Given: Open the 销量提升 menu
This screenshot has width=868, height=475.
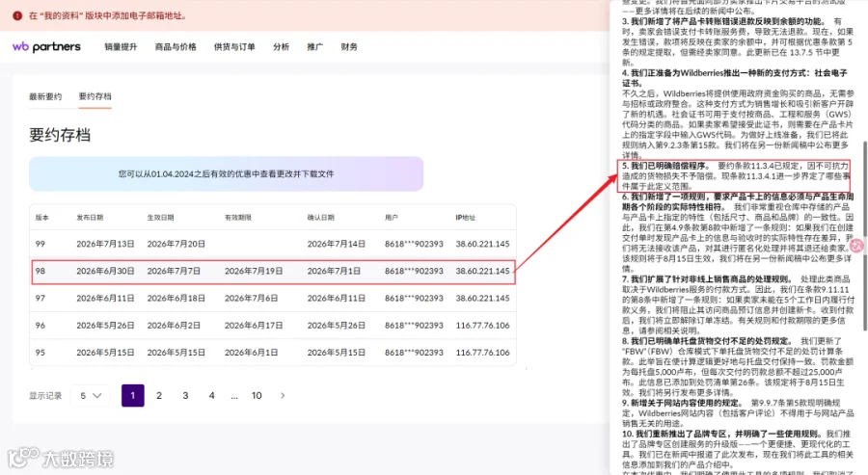Looking at the screenshot, I should tap(121, 47).
